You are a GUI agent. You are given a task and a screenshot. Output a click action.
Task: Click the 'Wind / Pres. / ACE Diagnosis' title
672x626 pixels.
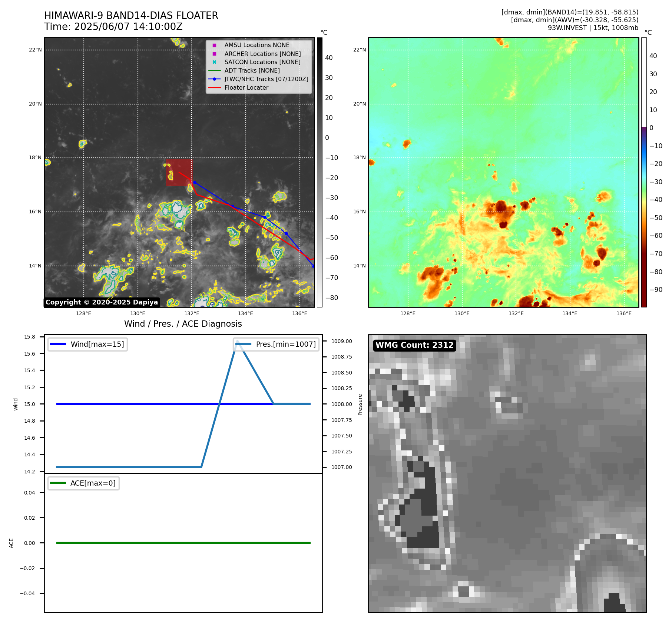[183, 324]
